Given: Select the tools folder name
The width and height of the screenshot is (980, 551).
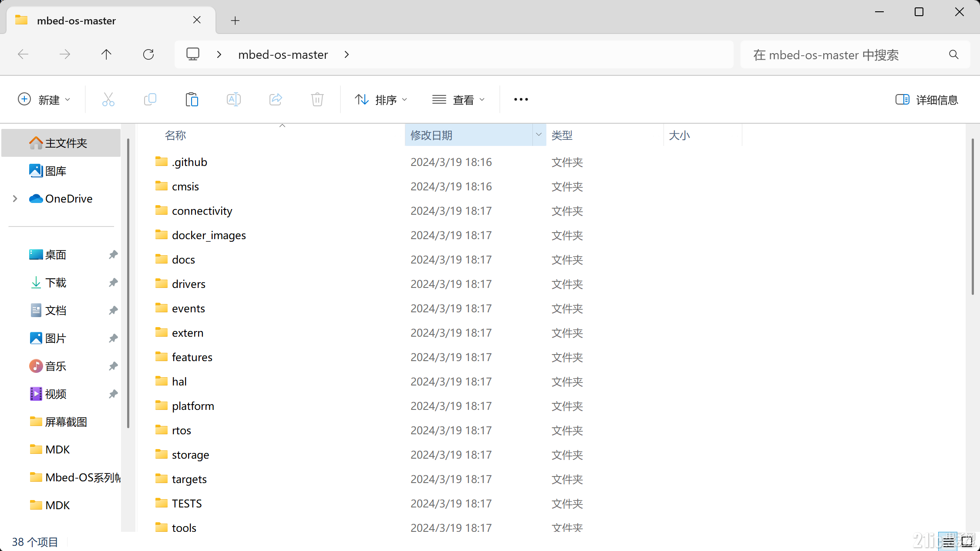Looking at the screenshot, I should (184, 528).
